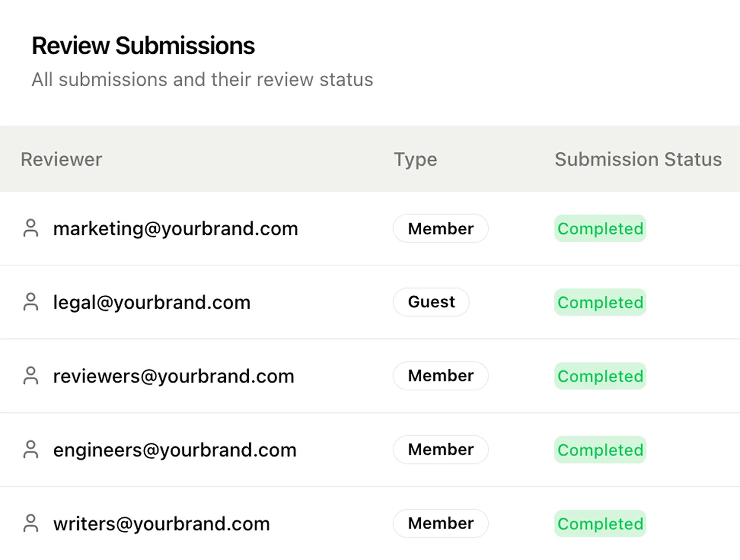The image size is (740, 560).
Task: Select the legal@yourbrand.com reviewer email
Action: coord(152,302)
